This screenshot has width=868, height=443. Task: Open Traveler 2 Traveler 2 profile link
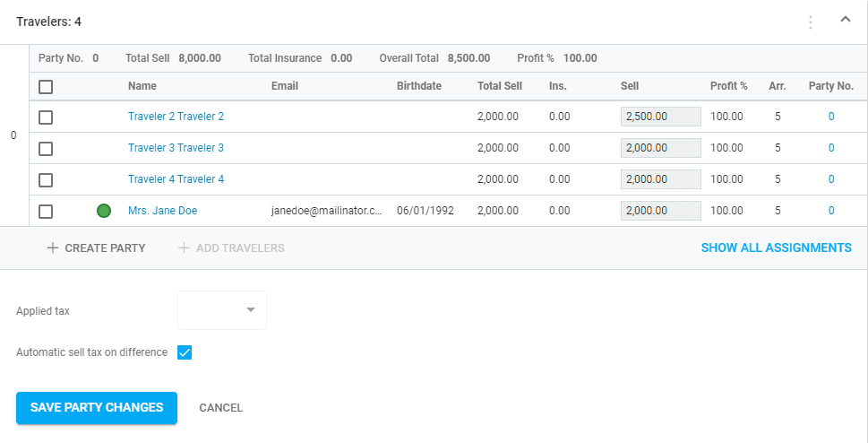176,117
